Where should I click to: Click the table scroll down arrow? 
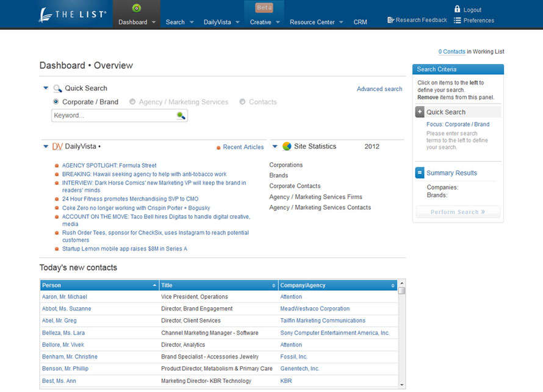coord(401,385)
